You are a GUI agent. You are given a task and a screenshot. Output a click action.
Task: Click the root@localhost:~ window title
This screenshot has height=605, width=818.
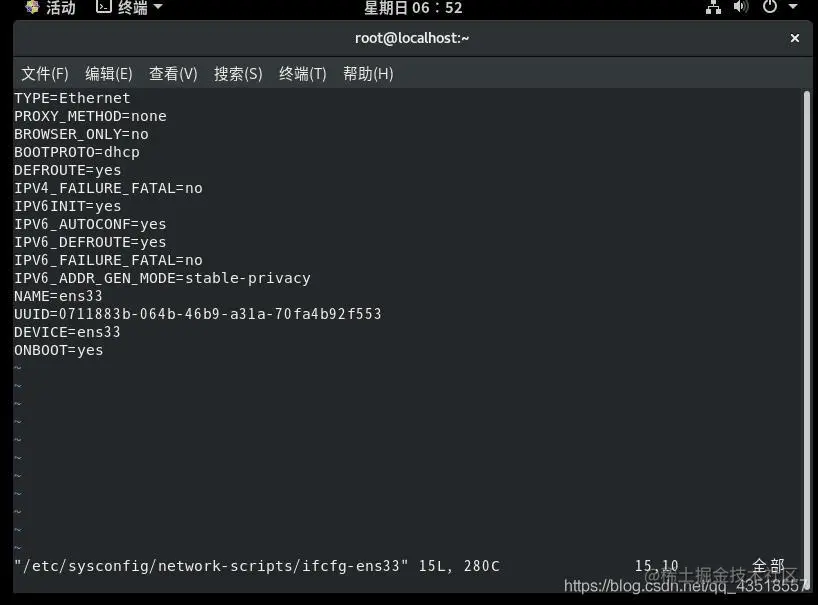coord(412,38)
